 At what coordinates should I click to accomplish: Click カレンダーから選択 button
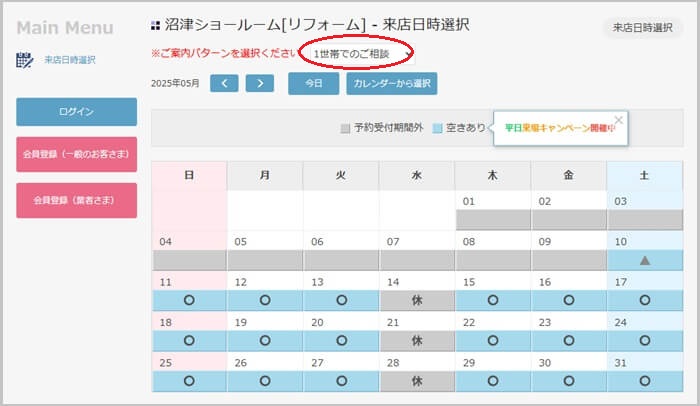point(392,84)
